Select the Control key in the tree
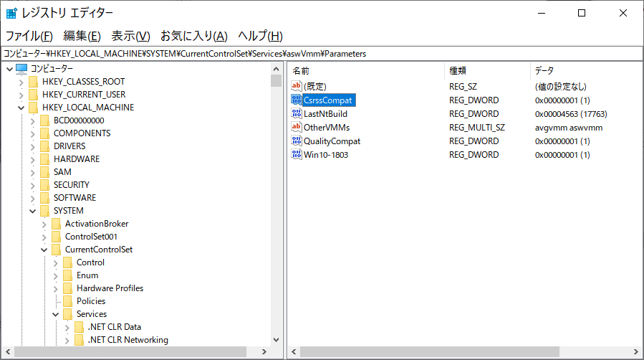This screenshot has height=360, width=644. [90, 262]
